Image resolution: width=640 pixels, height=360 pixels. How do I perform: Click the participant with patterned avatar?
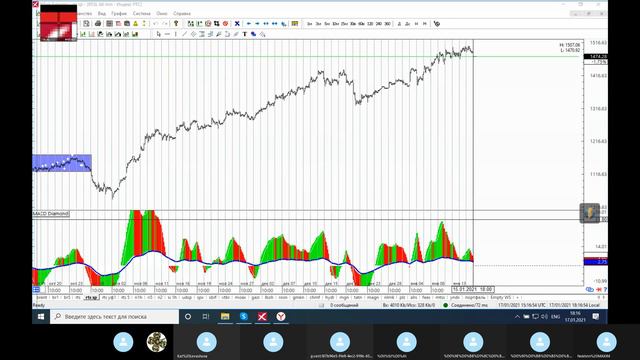click(157, 342)
